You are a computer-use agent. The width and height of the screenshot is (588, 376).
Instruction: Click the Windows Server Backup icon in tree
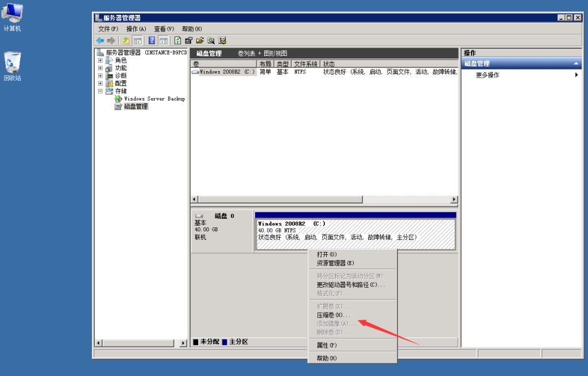point(118,99)
